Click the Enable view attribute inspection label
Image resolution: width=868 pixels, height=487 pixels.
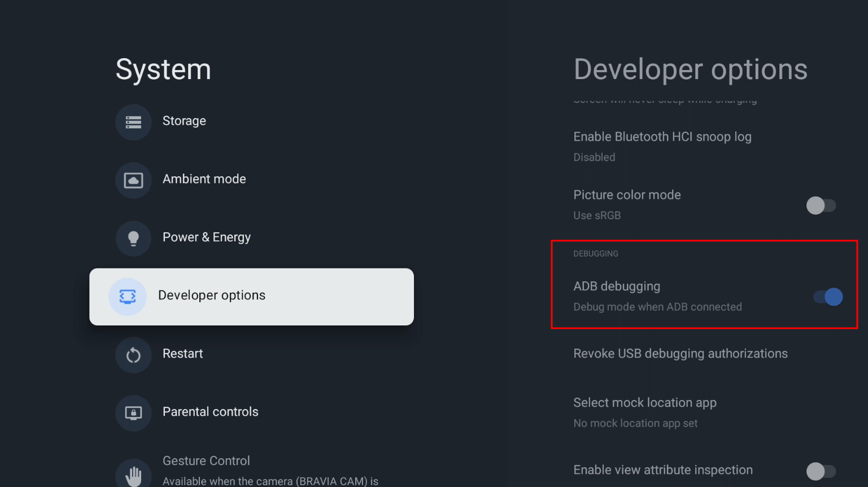[663, 470]
